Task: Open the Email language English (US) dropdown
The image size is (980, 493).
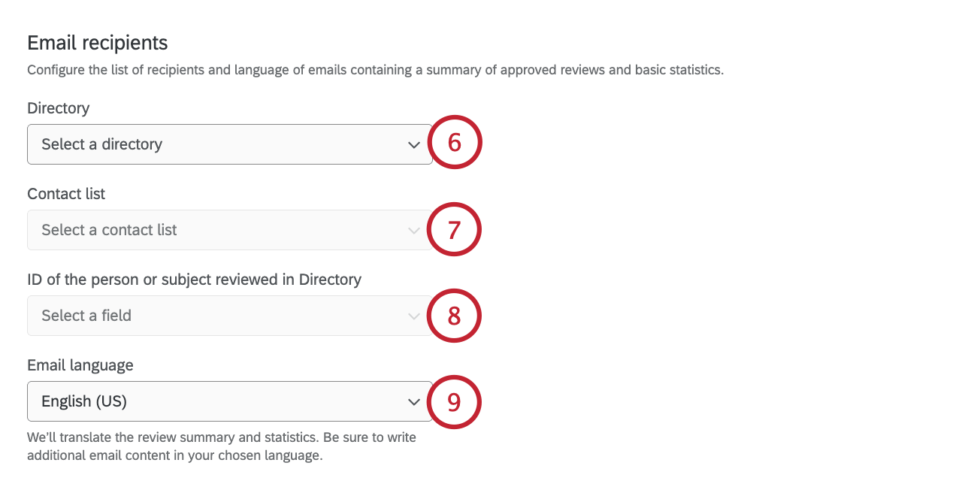Action: click(229, 401)
